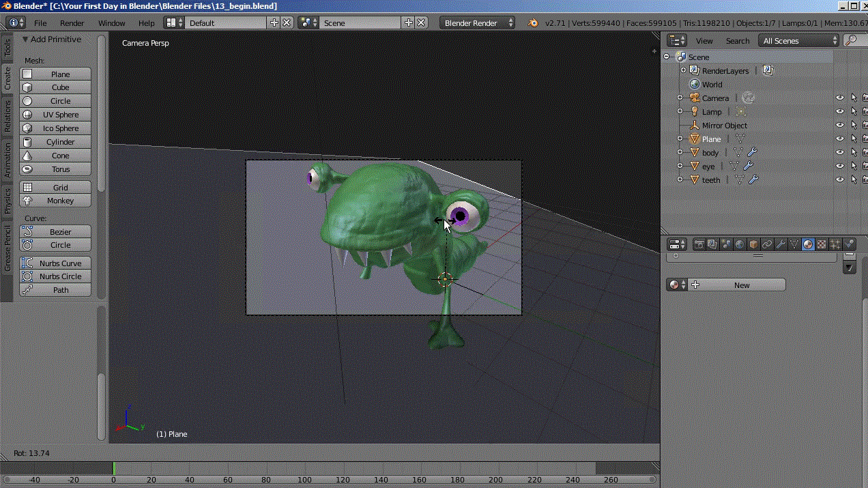This screenshot has height=488, width=868.
Task: Click the render layers icon beside RenderLayers
Action: point(768,70)
